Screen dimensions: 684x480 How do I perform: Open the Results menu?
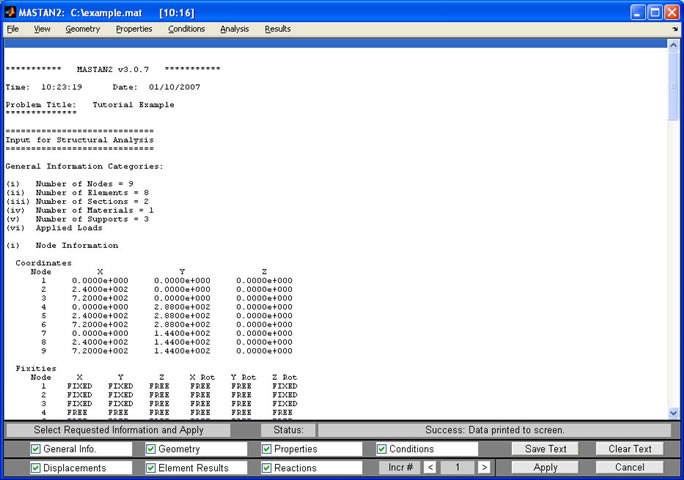click(278, 29)
